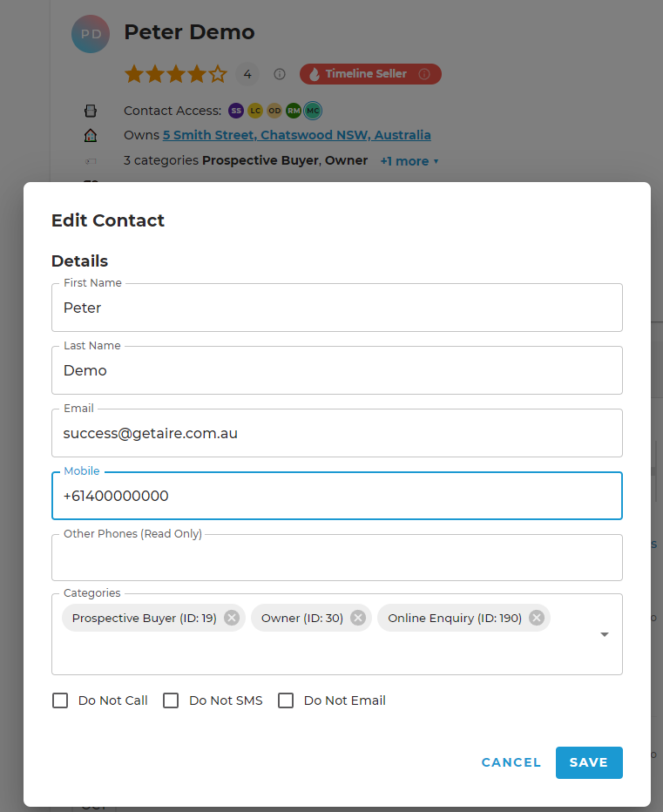Enable the Do Not Email checkbox
Viewport: 663px width, 812px height.
[286, 700]
